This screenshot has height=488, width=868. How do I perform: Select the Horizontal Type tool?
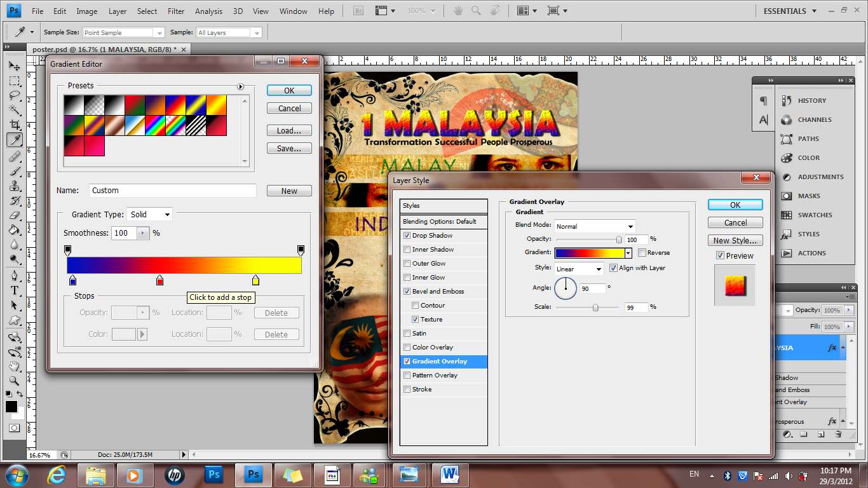click(14, 290)
